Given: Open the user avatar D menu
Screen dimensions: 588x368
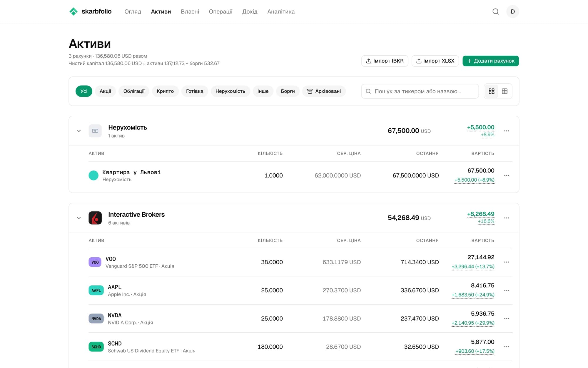Looking at the screenshot, I should [x=513, y=11].
